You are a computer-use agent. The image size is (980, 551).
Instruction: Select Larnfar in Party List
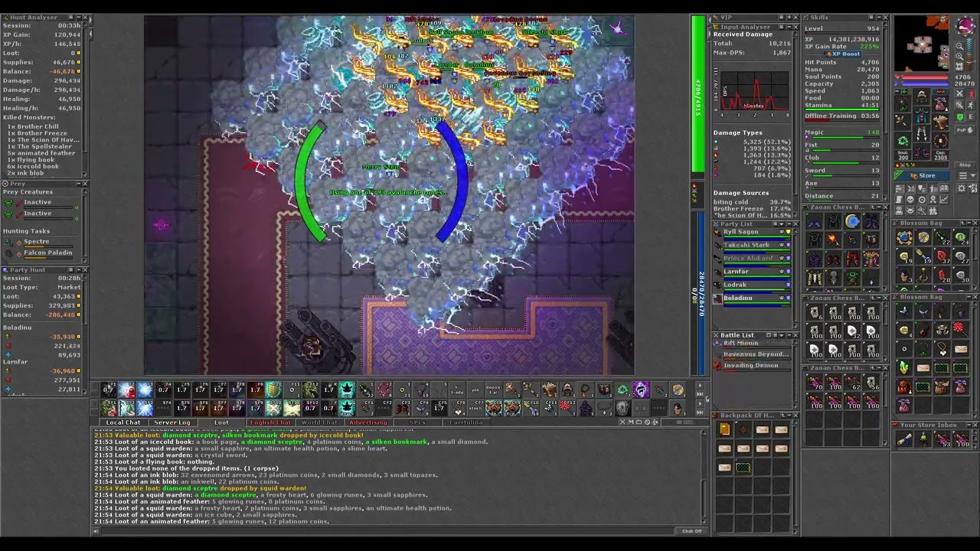751,272
